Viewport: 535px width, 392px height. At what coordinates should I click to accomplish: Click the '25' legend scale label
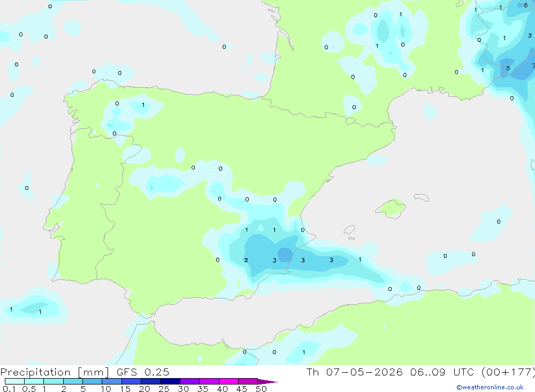coord(164,389)
